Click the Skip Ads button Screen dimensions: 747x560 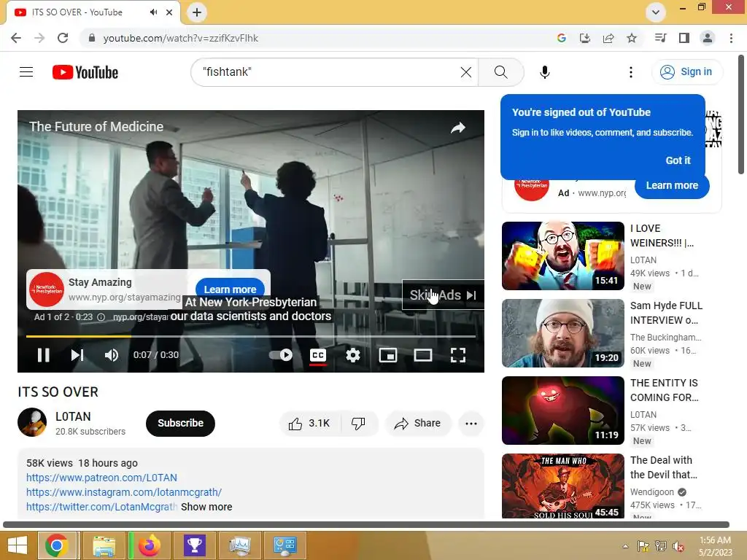pos(443,295)
